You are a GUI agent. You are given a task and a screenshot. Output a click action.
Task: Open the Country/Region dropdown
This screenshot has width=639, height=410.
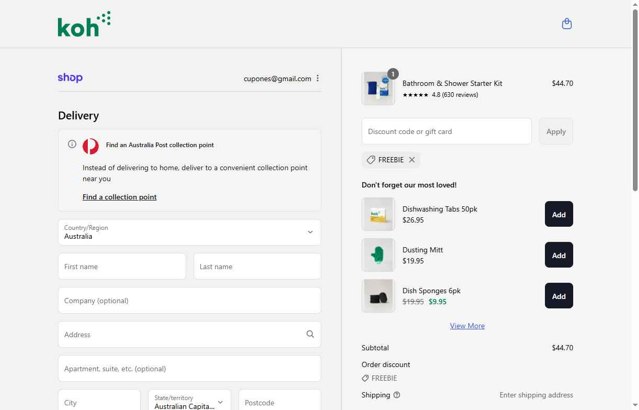click(x=189, y=233)
